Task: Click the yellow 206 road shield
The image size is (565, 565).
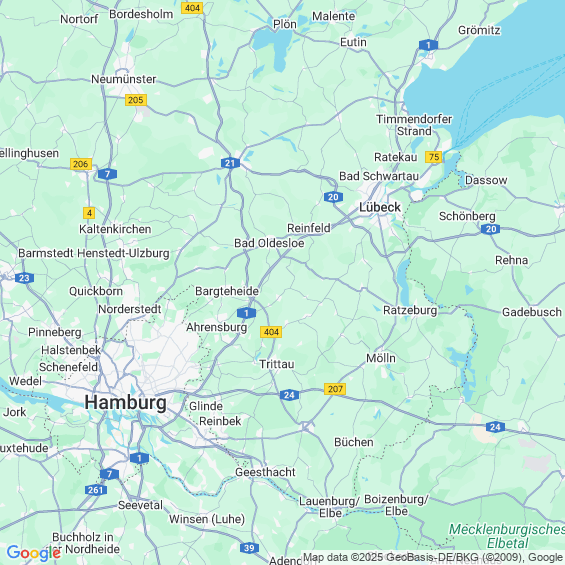Action: (x=81, y=164)
